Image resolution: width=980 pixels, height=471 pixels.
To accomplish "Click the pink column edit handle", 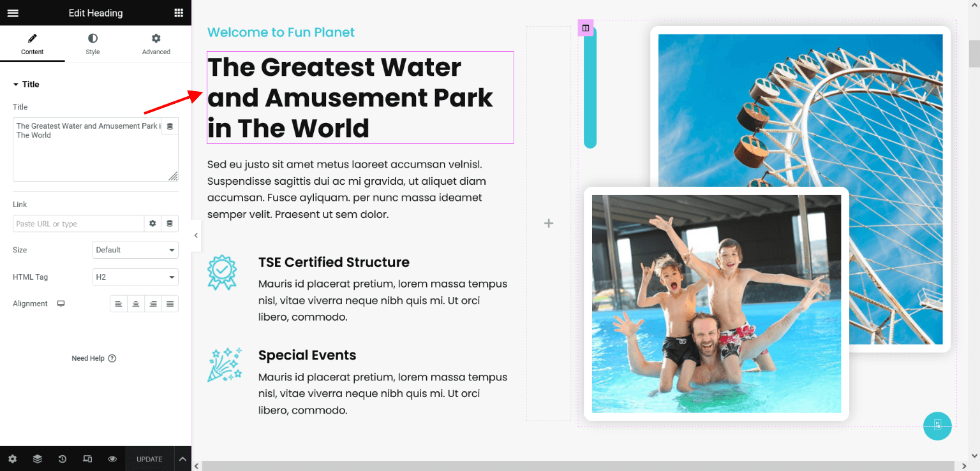I will 586,28.
